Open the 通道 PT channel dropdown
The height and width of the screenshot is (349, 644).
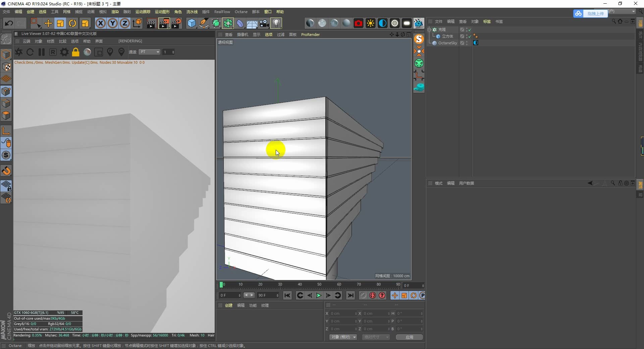(x=150, y=52)
